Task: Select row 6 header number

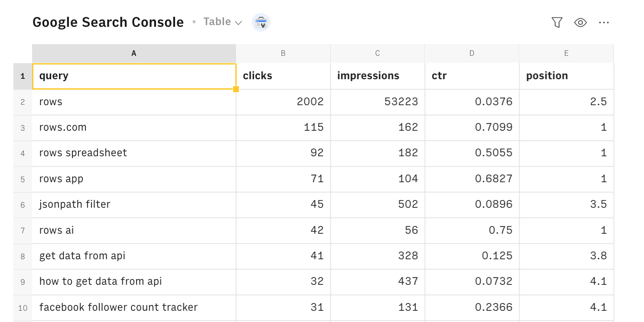Action: pos(23,205)
